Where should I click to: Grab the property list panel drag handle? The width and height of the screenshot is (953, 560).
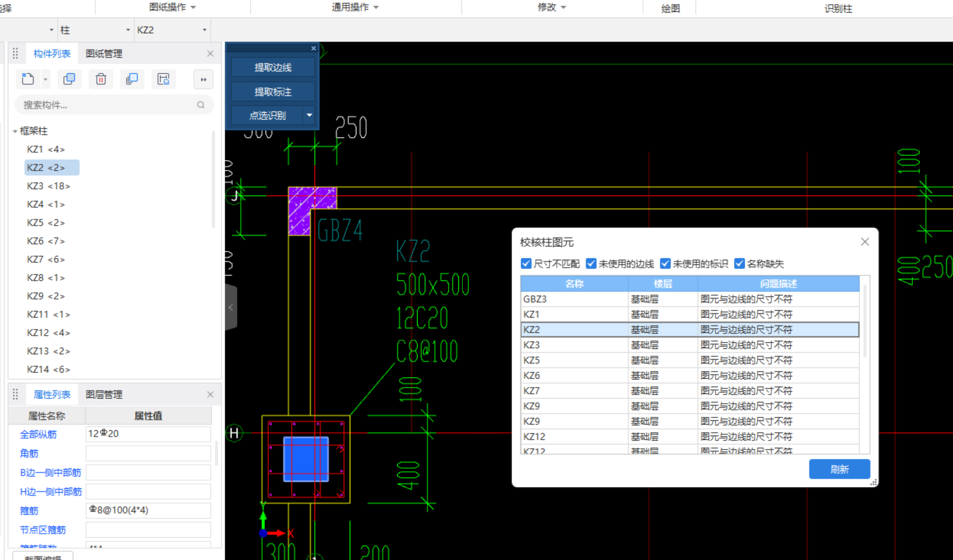(x=15, y=394)
